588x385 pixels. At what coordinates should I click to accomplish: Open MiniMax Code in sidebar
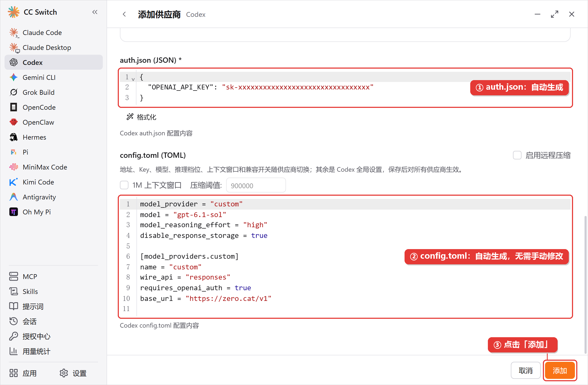pyautogui.click(x=53, y=167)
